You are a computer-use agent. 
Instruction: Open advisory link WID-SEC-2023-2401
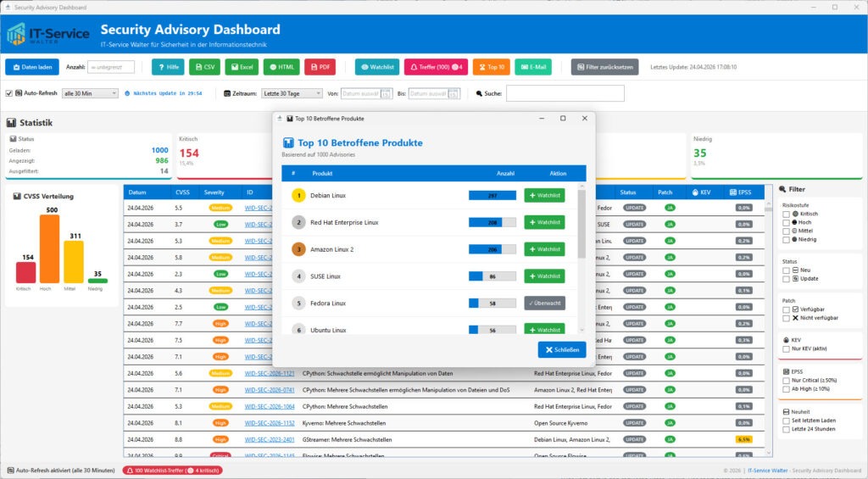pyautogui.click(x=270, y=440)
